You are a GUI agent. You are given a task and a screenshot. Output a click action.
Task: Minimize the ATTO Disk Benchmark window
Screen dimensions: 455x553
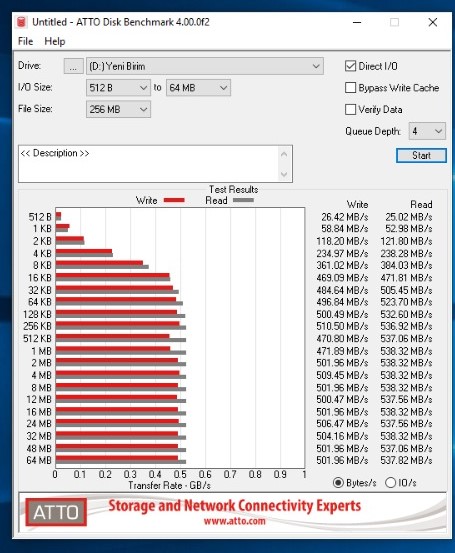pos(357,22)
